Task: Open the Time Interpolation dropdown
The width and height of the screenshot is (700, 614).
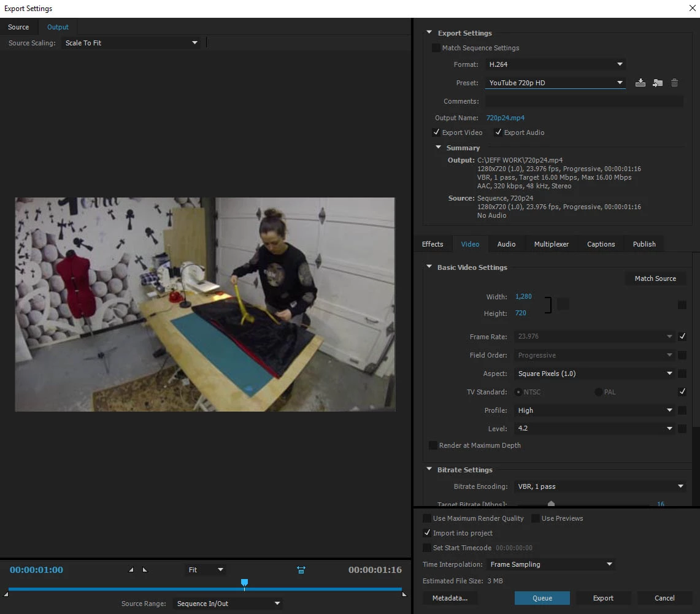Action: click(x=550, y=564)
